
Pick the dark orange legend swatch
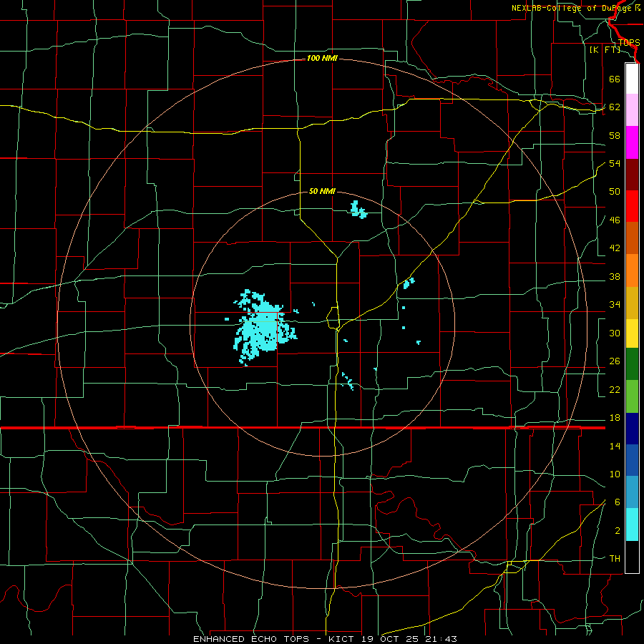[x=632, y=238]
